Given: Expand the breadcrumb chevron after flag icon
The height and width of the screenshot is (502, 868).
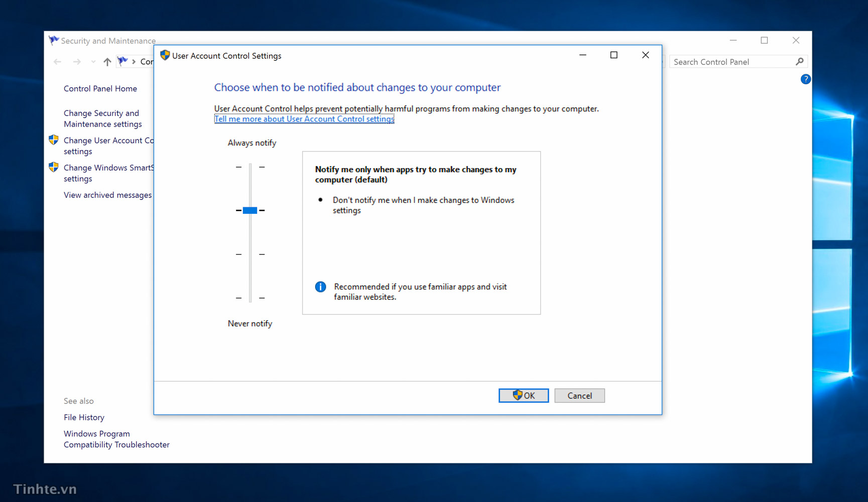Looking at the screenshot, I should point(134,62).
